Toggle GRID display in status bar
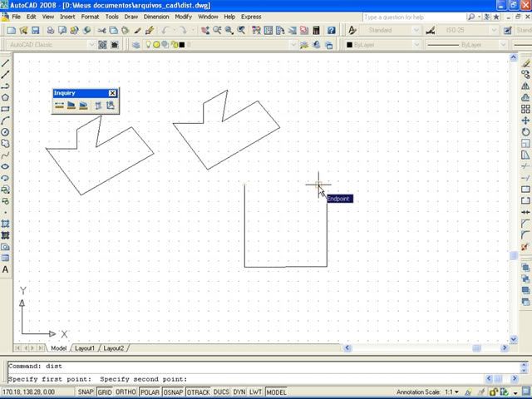The height and width of the screenshot is (399, 532). (105, 392)
